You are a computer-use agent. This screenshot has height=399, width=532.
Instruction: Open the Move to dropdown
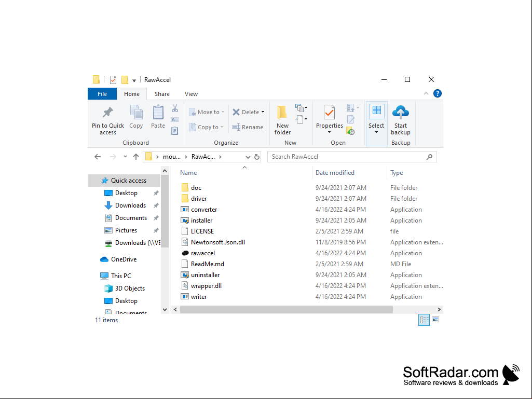pyautogui.click(x=207, y=112)
